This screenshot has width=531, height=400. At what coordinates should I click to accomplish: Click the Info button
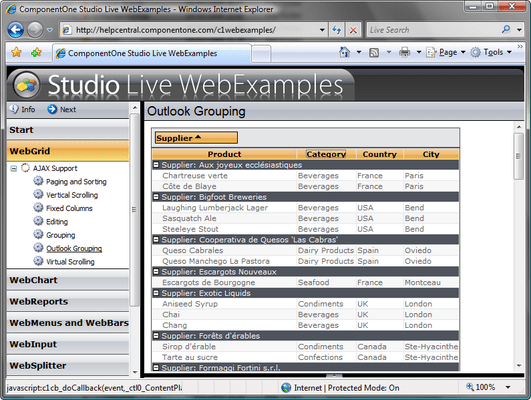[22, 109]
